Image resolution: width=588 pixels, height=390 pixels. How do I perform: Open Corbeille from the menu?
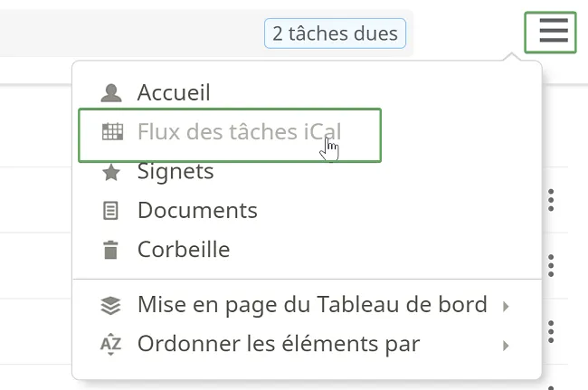pyautogui.click(x=184, y=250)
